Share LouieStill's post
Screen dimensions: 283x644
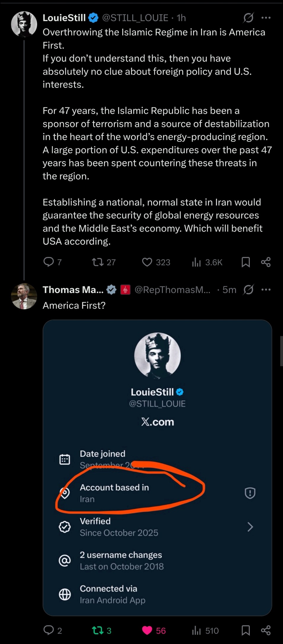point(266,262)
